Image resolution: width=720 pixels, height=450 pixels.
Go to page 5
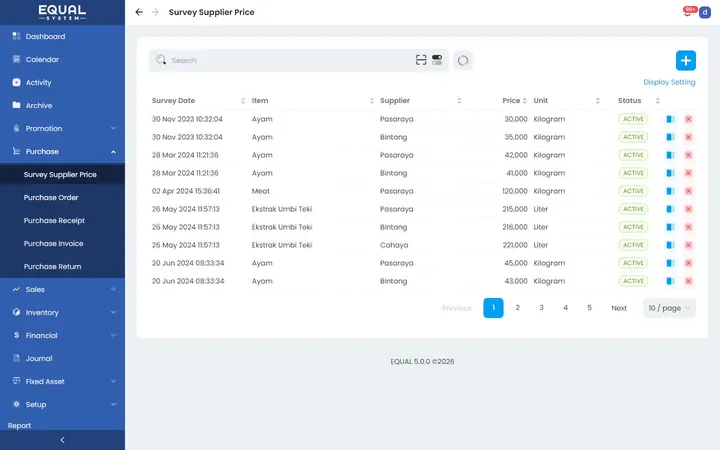[589, 308]
